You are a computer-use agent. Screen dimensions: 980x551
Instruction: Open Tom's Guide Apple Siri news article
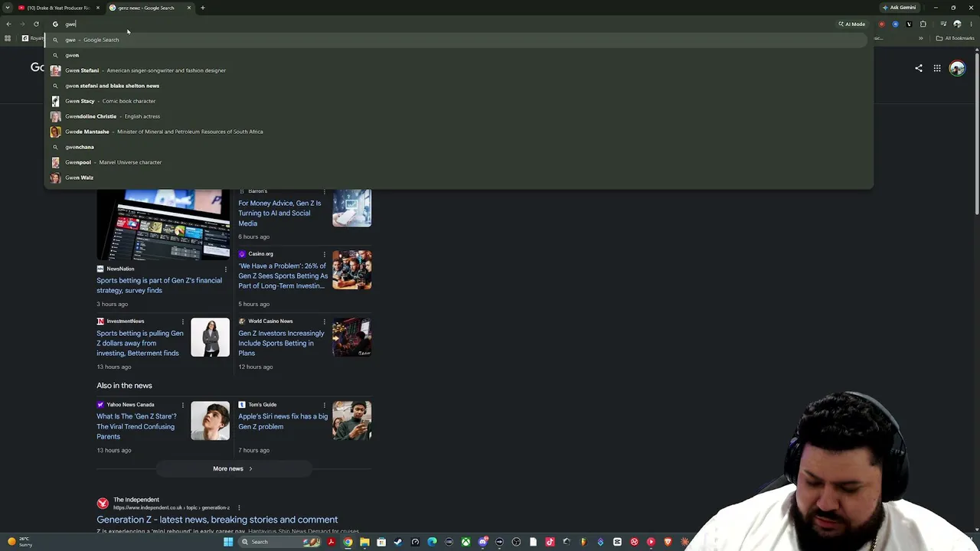[283, 422]
